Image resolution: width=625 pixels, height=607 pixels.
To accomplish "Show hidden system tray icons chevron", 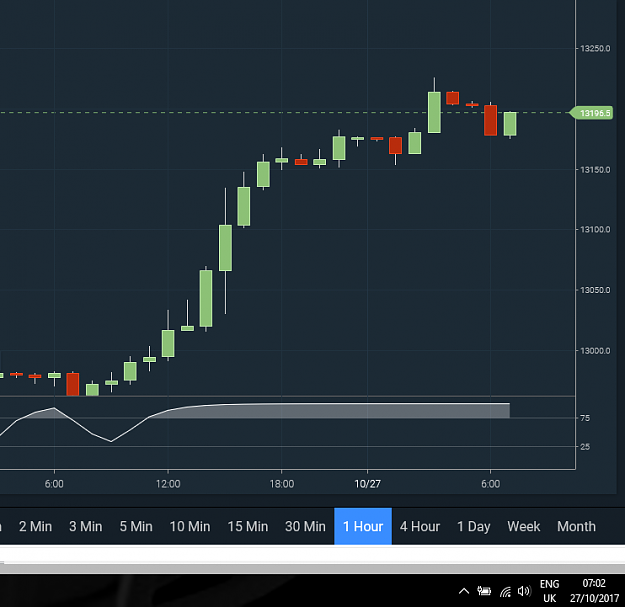I will tap(464, 591).
